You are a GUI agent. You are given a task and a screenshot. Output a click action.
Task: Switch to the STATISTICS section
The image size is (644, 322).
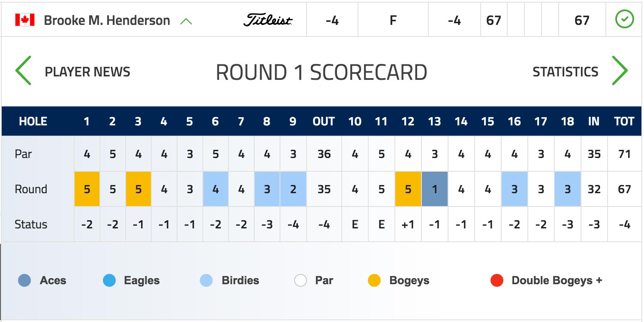565,72
